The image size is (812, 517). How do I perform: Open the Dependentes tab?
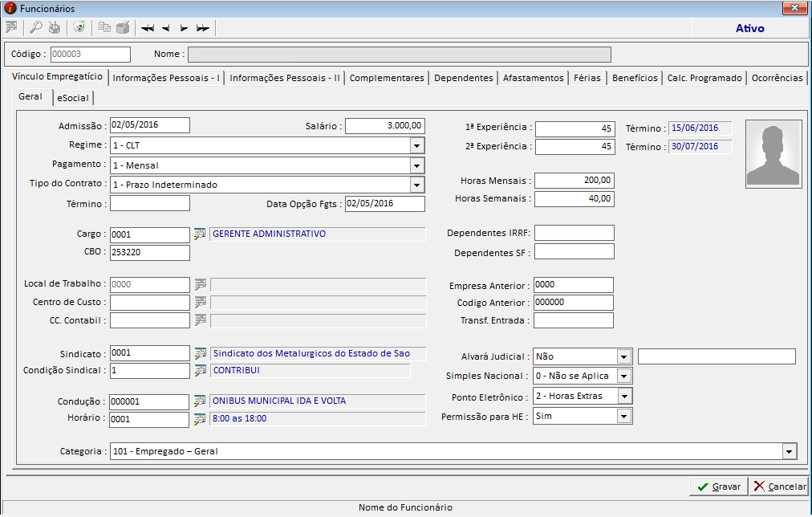point(464,78)
